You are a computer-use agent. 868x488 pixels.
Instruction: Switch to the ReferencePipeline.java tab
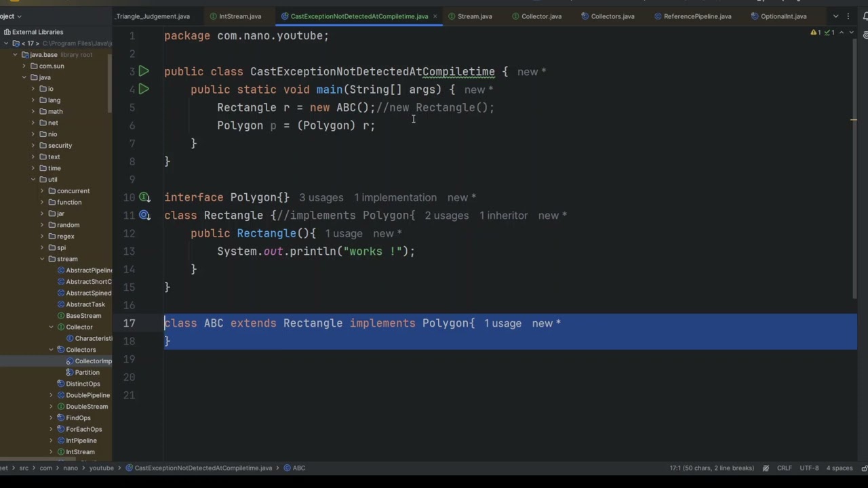(692, 16)
